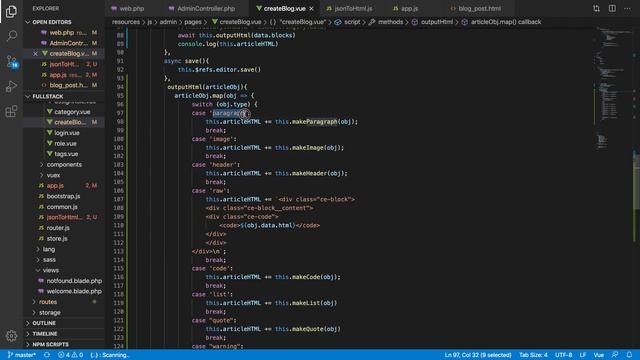This screenshot has height=360, width=640.
Task: Click the 'methods' breadcrumb segment
Action: [390, 22]
